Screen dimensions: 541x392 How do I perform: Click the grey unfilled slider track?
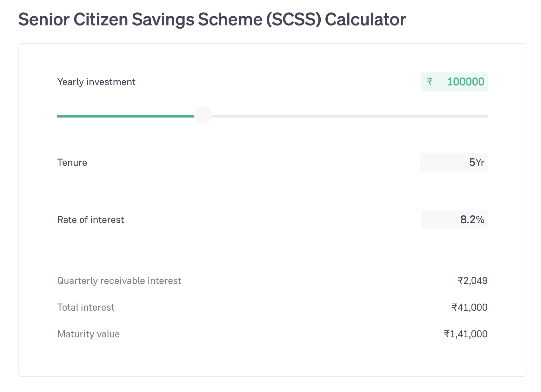tap(349, 116)
